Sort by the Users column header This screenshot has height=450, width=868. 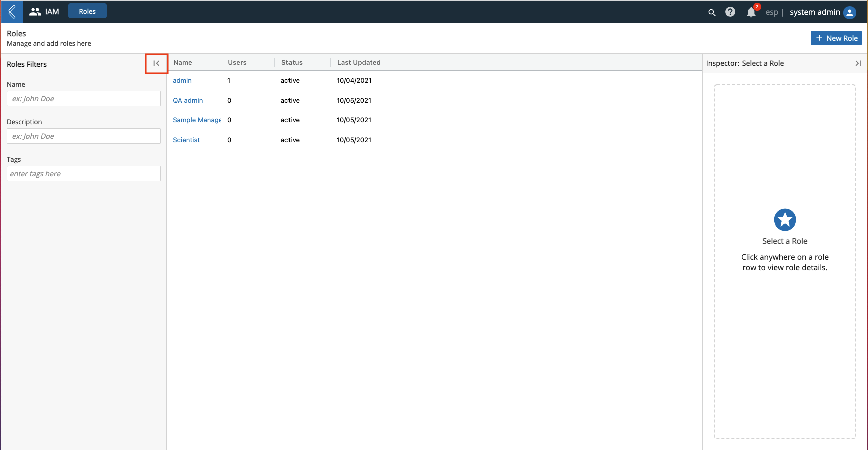[x=237, y=62]
